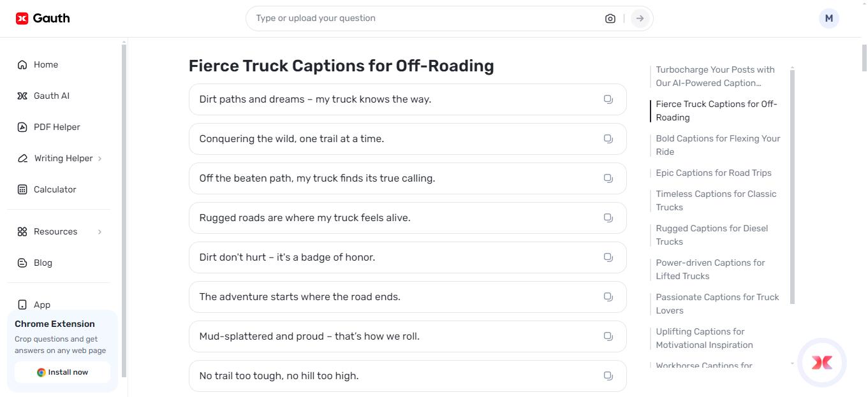Copy the 'Dirt paths and dreams' caption
Image resolution: width=868 pixels, height=397 pixels.
(608, 99)
